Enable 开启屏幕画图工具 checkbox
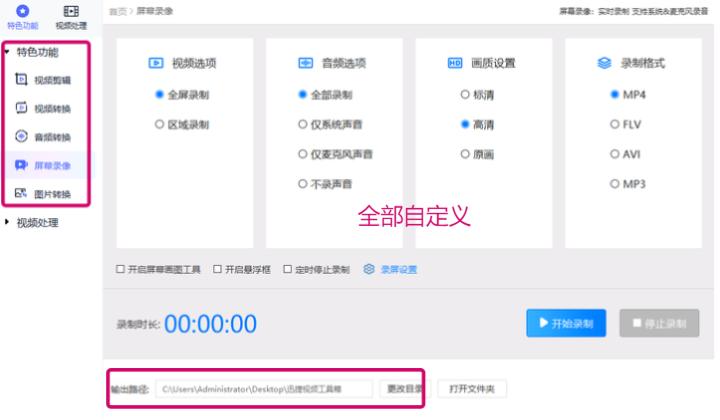720x420 pixels. click(120, 269)
